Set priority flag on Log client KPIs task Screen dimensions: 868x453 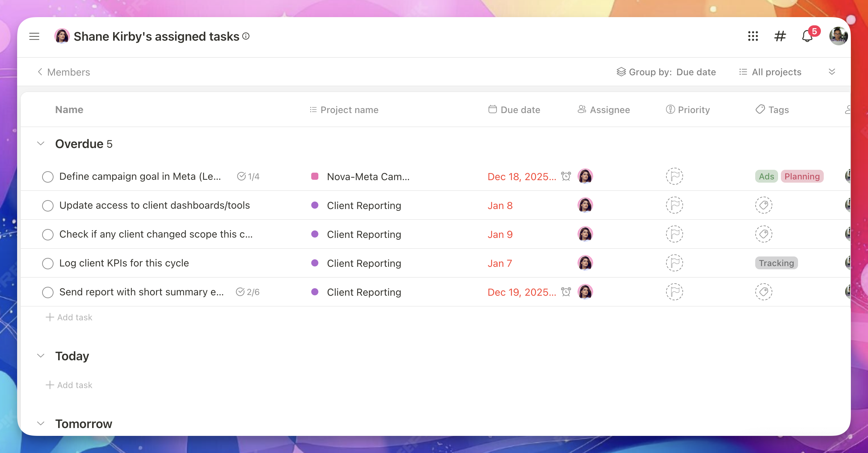point(675,263)
